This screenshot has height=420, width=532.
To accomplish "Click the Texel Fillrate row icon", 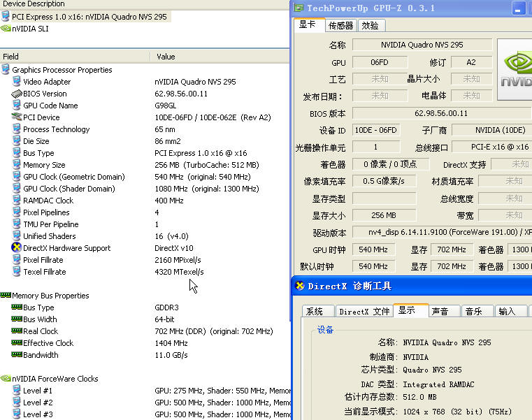I will (16, 271).
